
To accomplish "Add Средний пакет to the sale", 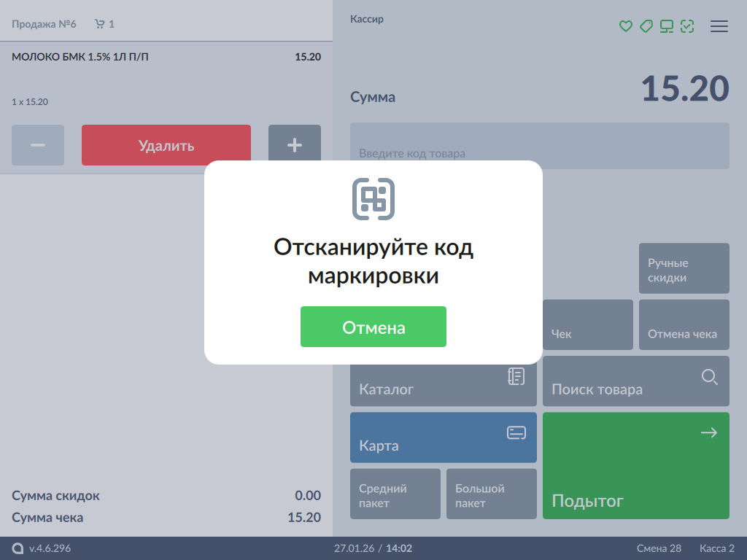I will coord(395,494).
